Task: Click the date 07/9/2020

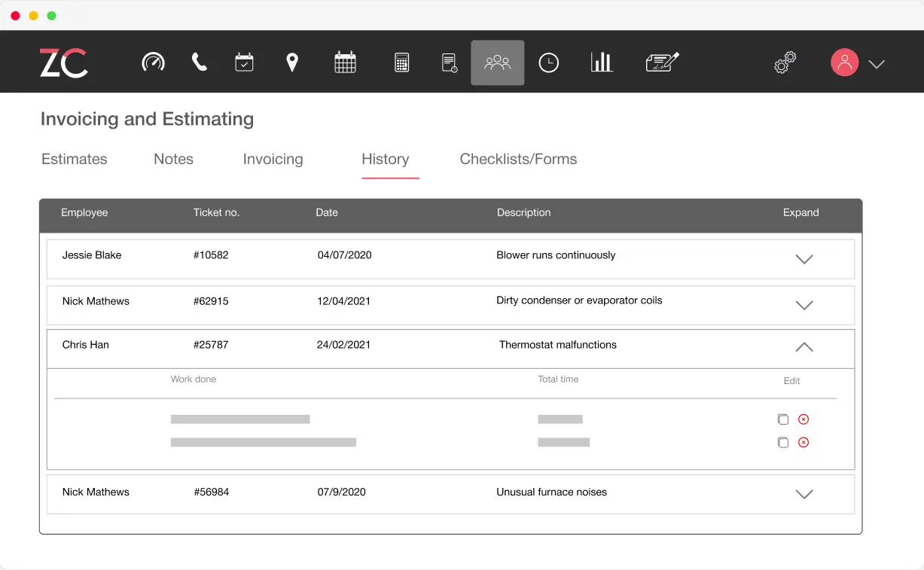Action: (342, 492)
